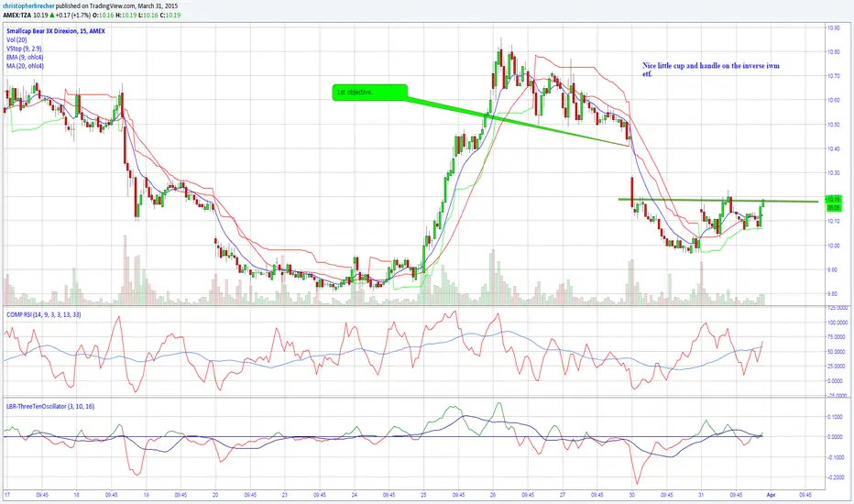This screenshot has height=504, width=854.
Task: Click the 26 date label on time axis
Action: 493,495
